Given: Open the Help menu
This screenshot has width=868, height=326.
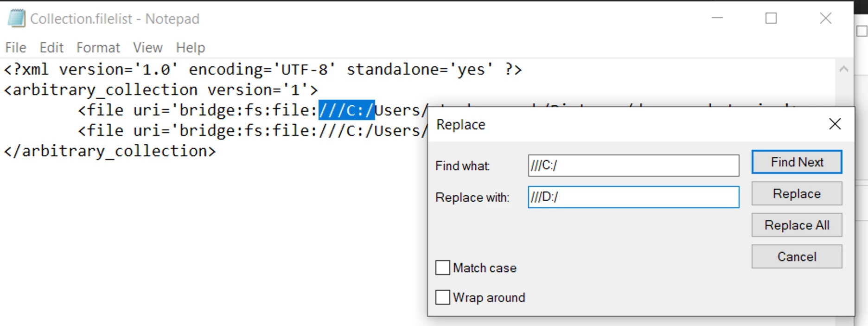Looking at the screenshot, I should pyautogui.click(x=190, y=47).
